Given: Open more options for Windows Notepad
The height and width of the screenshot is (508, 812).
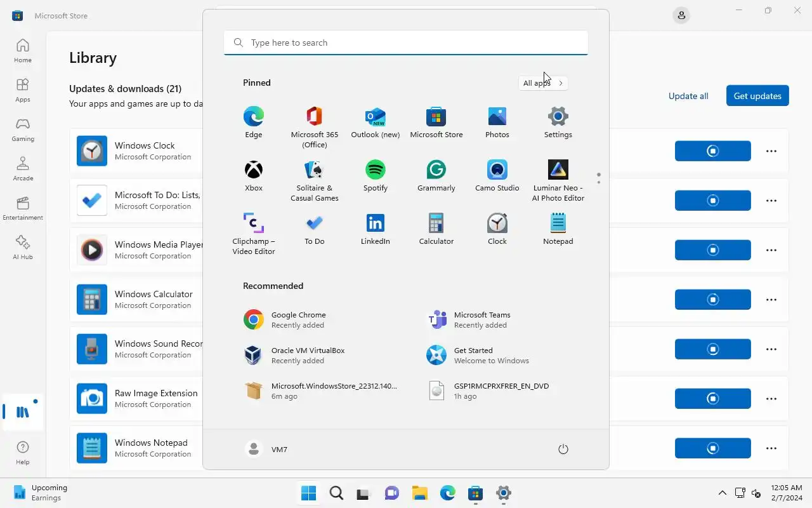Looking at the screenshot, I should [771, 448].
